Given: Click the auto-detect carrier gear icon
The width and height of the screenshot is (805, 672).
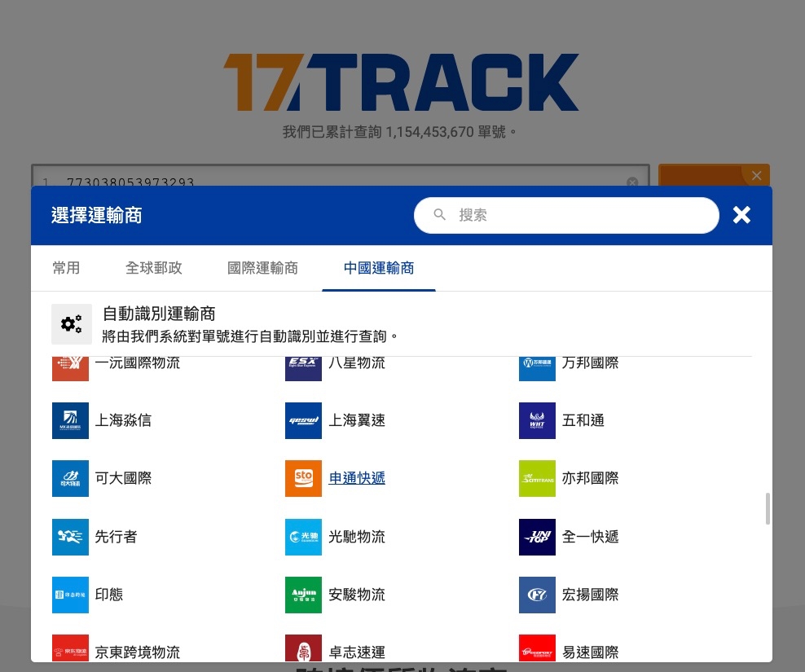Looking at the screenshot, I should [72, 324].
